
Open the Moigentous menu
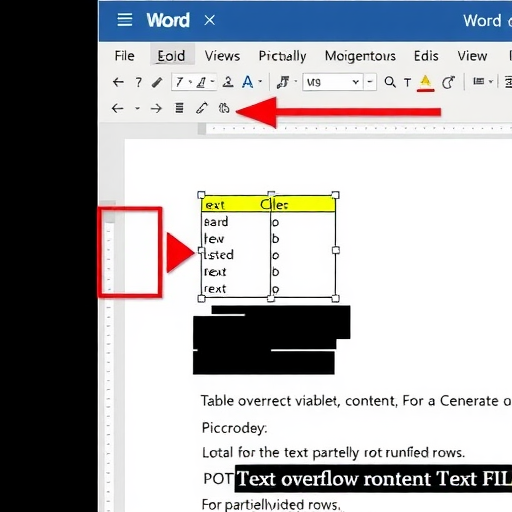coord(360,56)
